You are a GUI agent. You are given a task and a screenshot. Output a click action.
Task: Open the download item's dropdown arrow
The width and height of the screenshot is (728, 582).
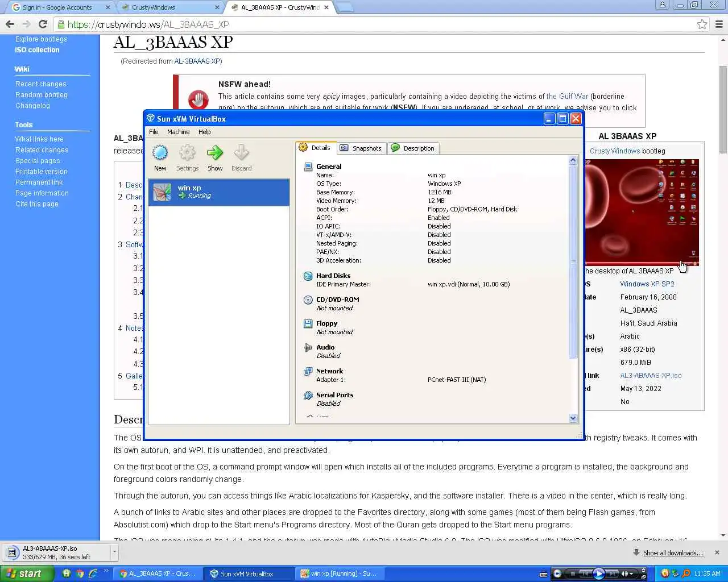point(114,551)
